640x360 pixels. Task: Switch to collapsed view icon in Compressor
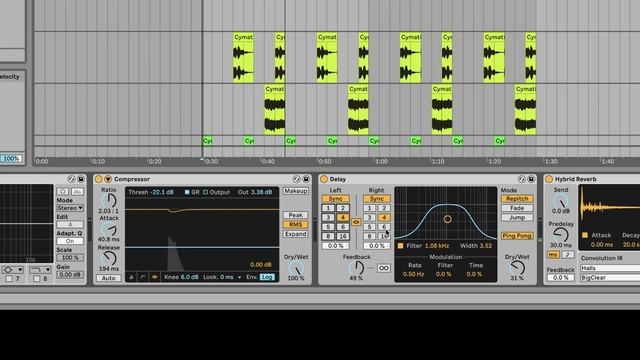click(131, 277)
